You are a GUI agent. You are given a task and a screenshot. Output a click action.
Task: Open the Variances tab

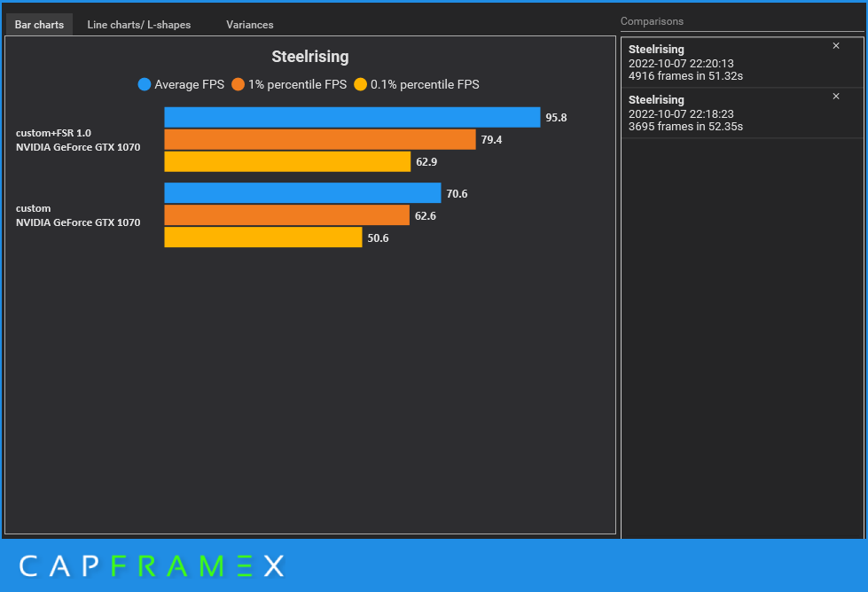point(250,25)
